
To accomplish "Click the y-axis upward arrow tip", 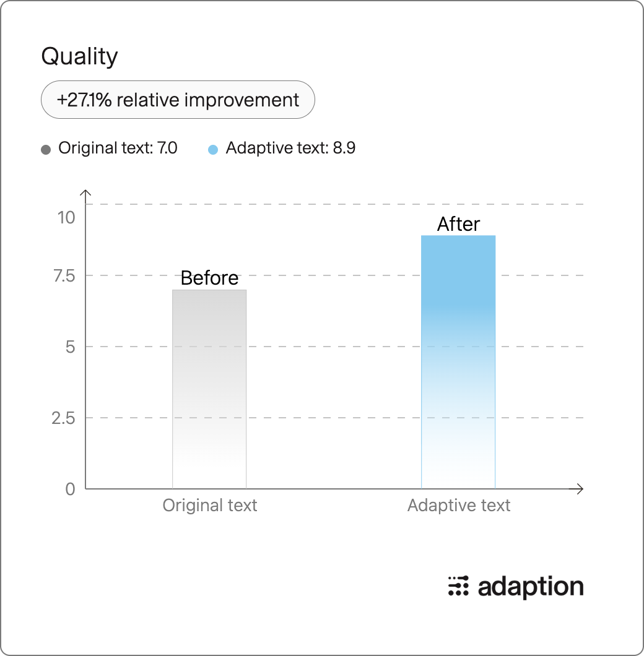I will tap(85, 192).
